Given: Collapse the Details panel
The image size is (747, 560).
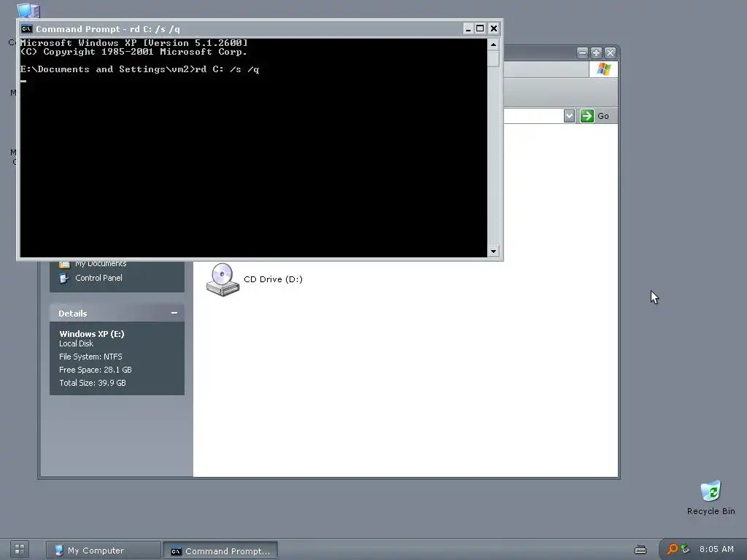Looking at the screenshot, I should (x=174, y=313).
